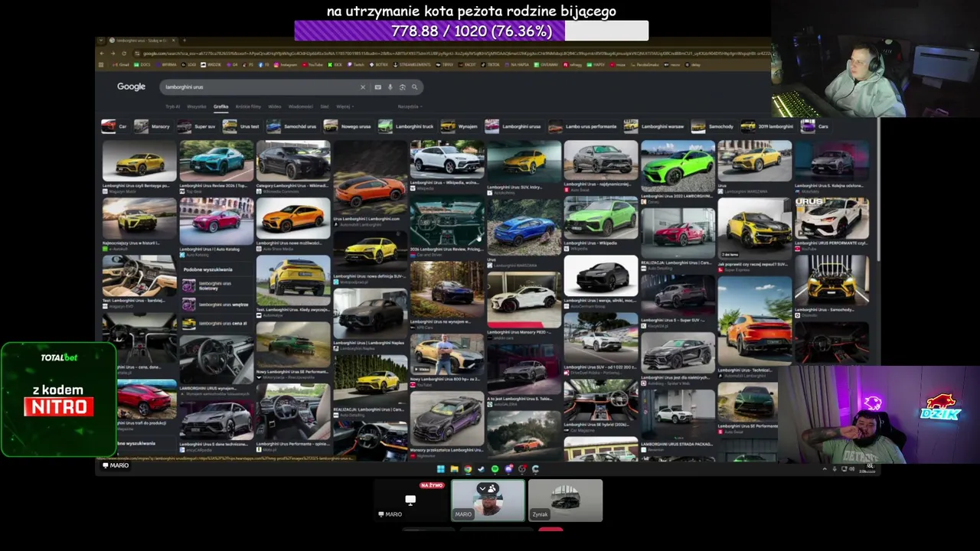Viewport: 980px width, 551px height.
Task: Switch to the Wszystko results tab
Action: click(197, 107)
